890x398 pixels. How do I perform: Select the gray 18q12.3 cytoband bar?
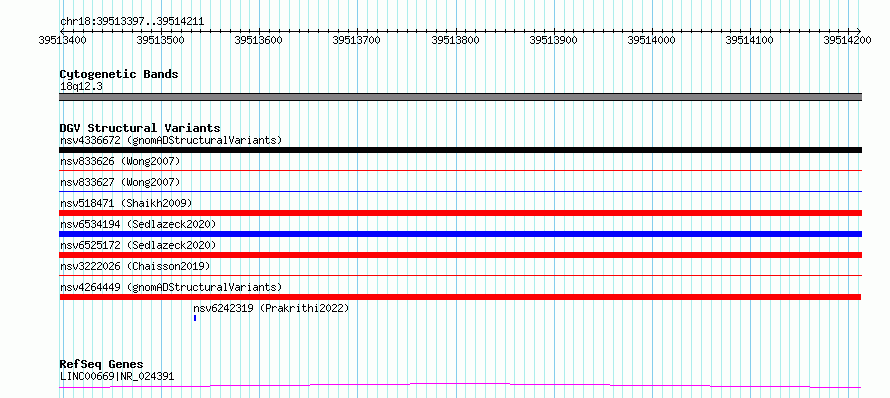point(460,97)
